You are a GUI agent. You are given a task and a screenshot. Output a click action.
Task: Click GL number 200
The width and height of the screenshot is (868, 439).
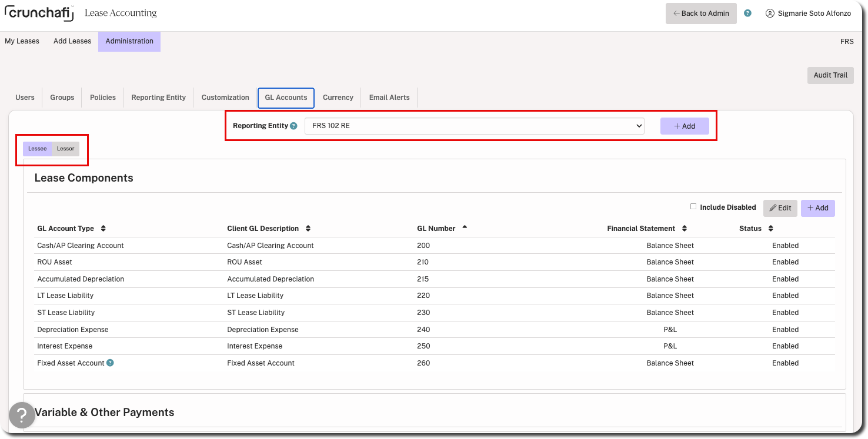click(x=423, y=246)
